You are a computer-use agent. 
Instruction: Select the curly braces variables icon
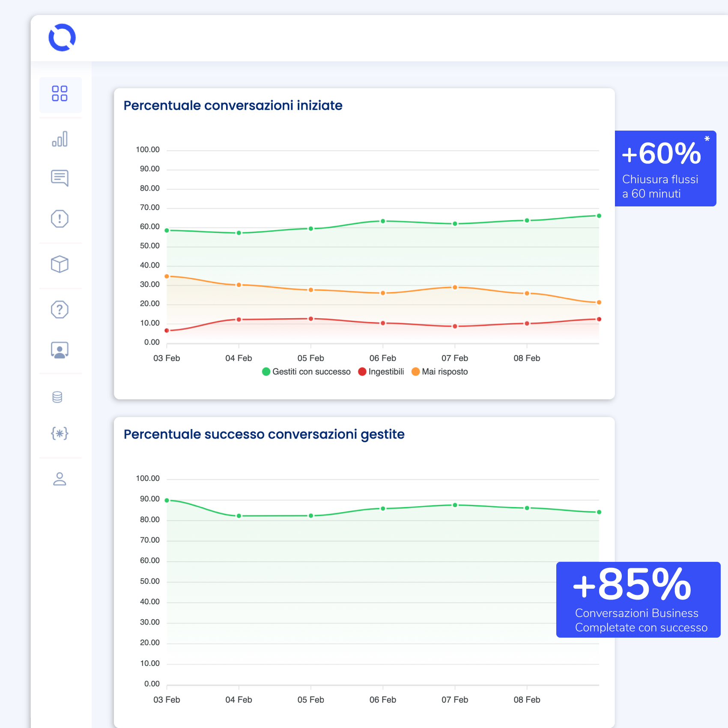click(60, 433)
